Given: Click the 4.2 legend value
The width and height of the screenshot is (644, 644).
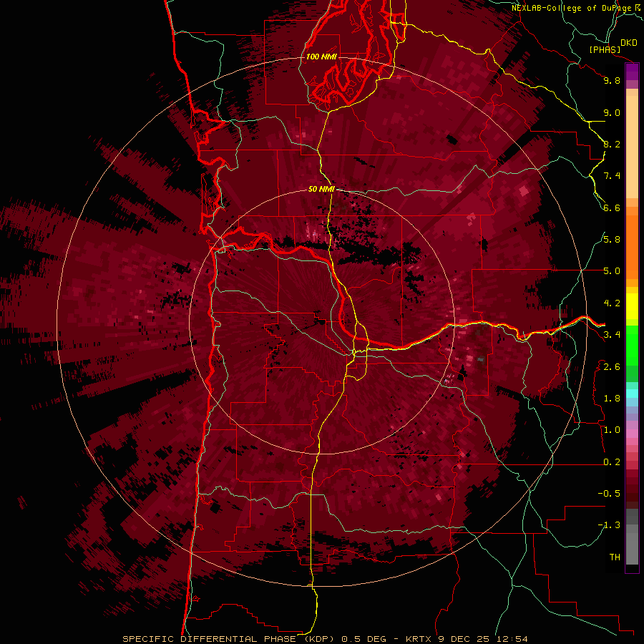Looking at the screenshot, I should tap(612, 303).
